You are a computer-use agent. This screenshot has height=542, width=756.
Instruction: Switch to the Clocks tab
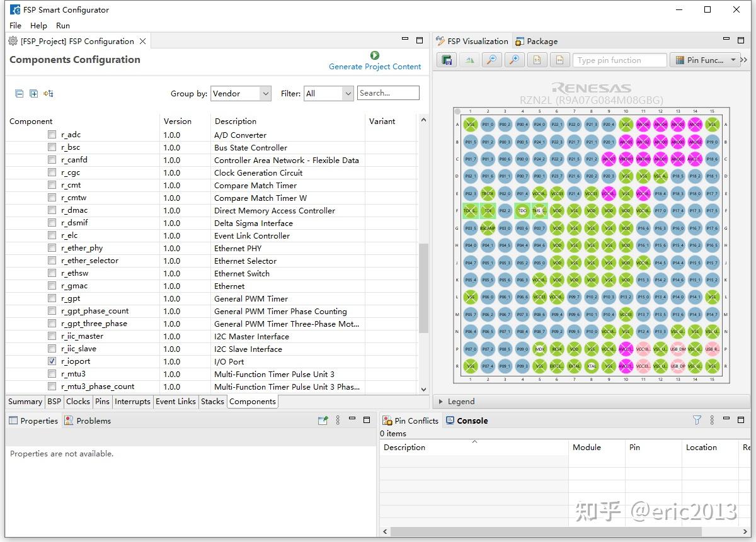78,401
